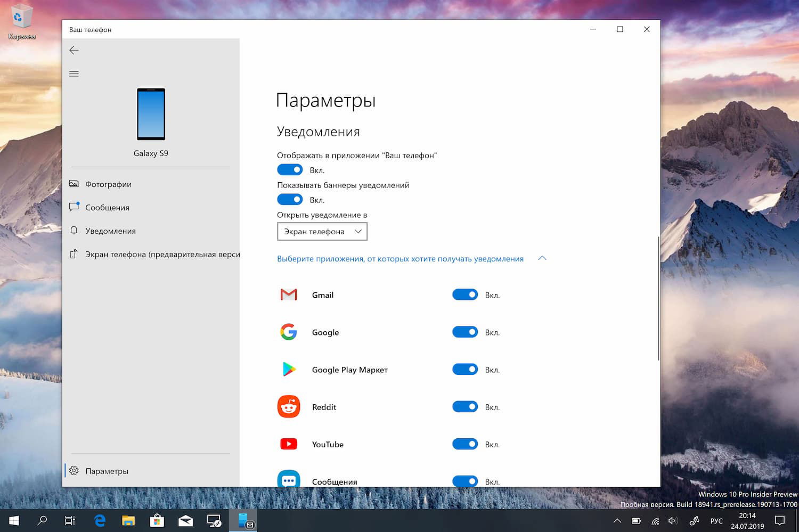Screen dimensions: 799x532
Task: Click the battery icon in the tray
Action: coord(636,521)
